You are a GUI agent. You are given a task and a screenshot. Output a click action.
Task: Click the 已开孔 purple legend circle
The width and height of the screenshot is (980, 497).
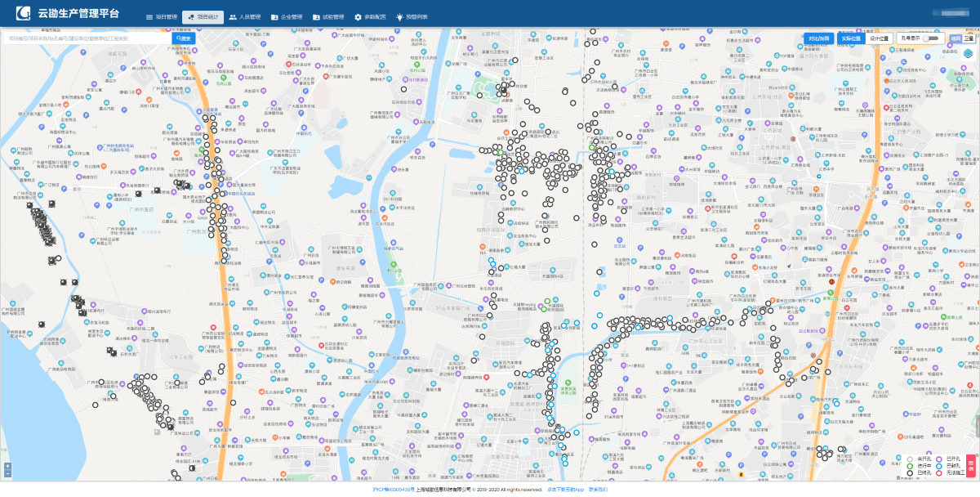tap(939, 459)
